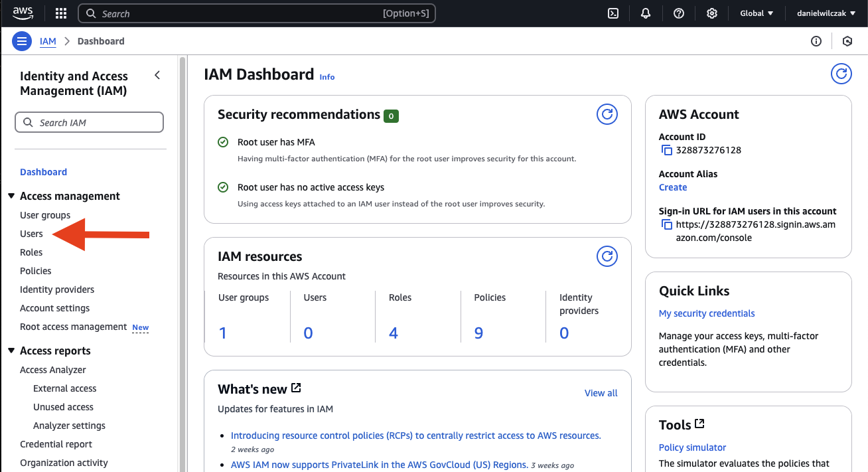The height and width of the screenshot is (472, 868).
Task: Copy the Account ID
Action: tap(666, 150)
